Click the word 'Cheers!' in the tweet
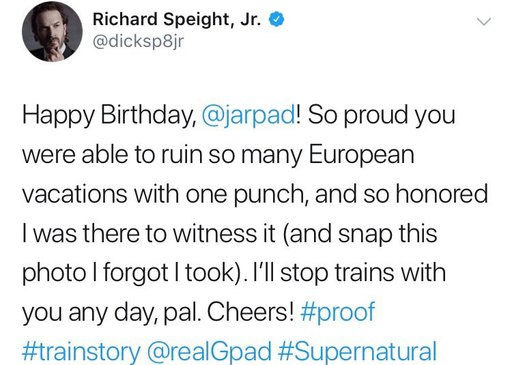 click(x=251, y=312)
